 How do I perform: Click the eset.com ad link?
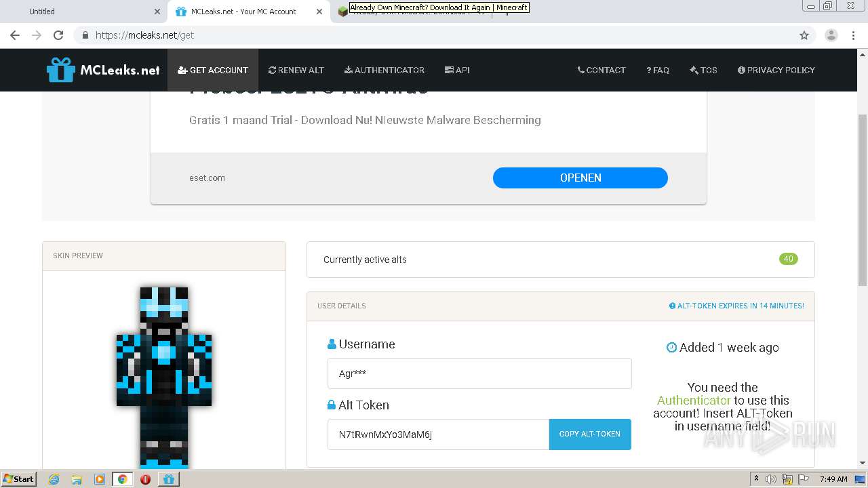pos(207,178)
